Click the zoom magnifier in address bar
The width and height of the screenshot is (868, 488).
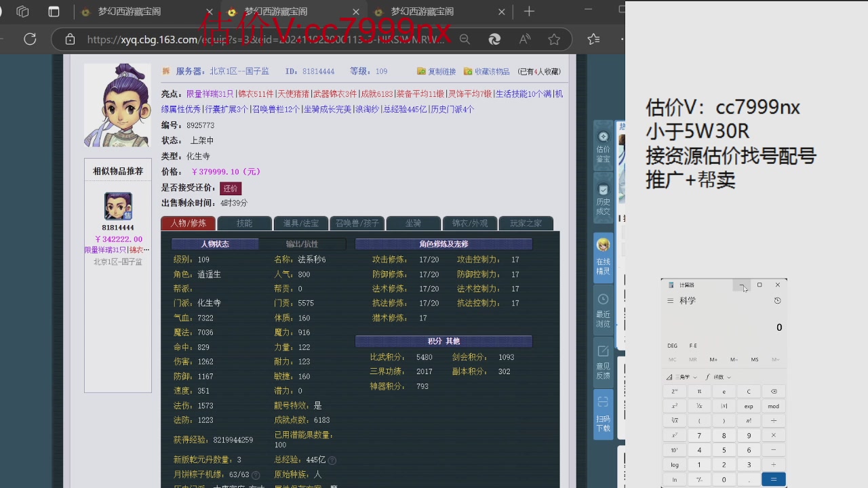point(465,39)
